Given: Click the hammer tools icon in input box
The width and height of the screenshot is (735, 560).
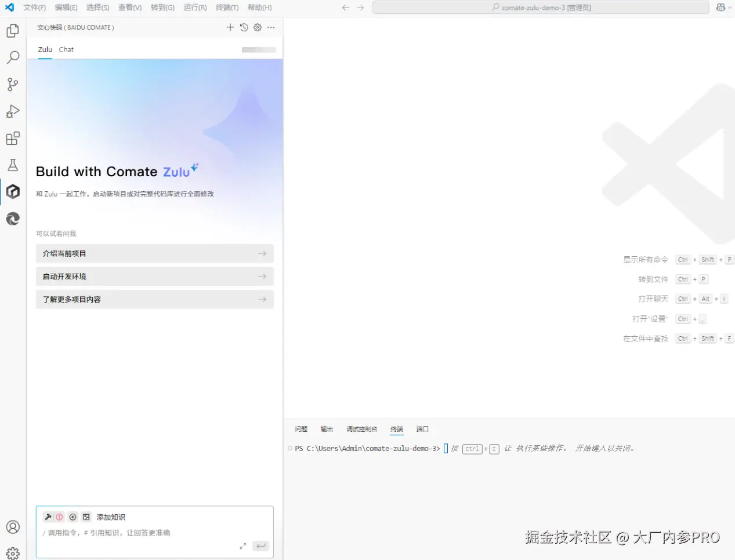Looking at the screenshot, I should tap(49, 517).
